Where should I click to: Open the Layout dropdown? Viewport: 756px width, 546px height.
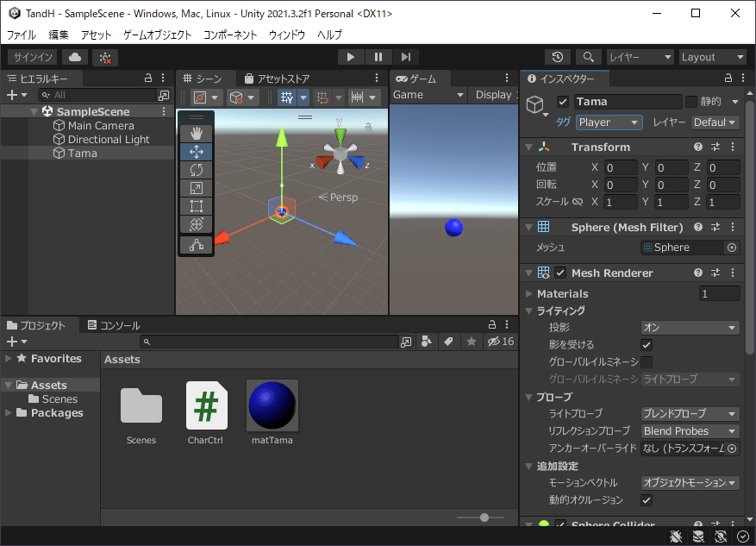point(713,58)
